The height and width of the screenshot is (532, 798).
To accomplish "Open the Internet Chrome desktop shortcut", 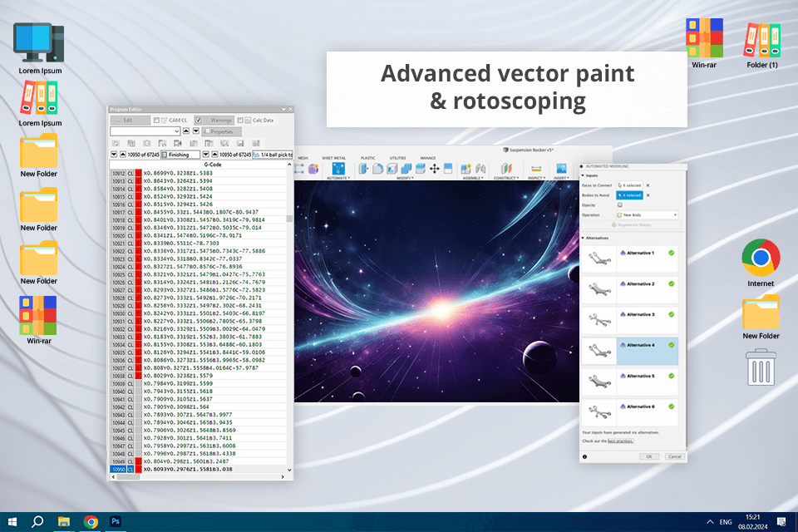I will click(761, 263).
